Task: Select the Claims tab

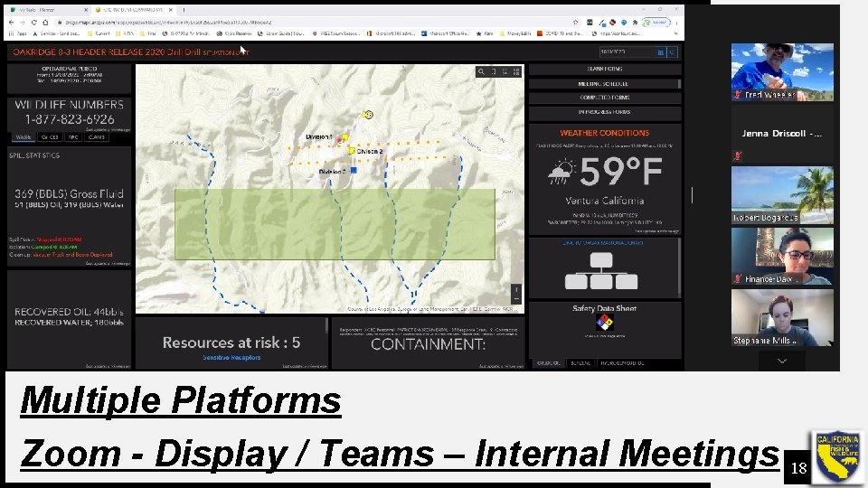Action: click(x=97, y=137)
